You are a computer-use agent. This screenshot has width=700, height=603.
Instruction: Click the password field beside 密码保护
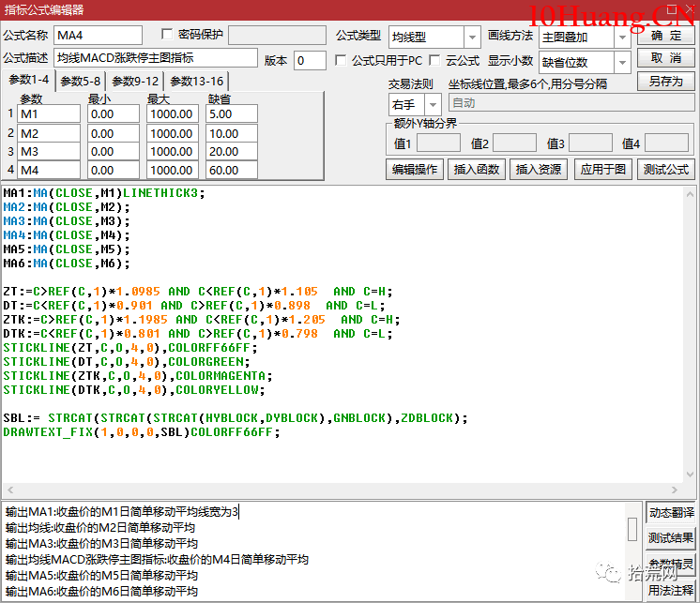tap(277, 35)
